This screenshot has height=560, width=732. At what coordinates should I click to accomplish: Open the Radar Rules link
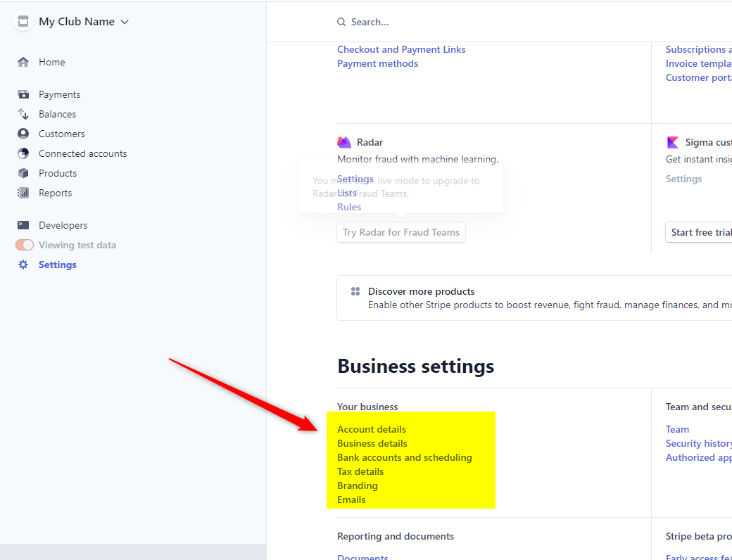pos(349,207)
